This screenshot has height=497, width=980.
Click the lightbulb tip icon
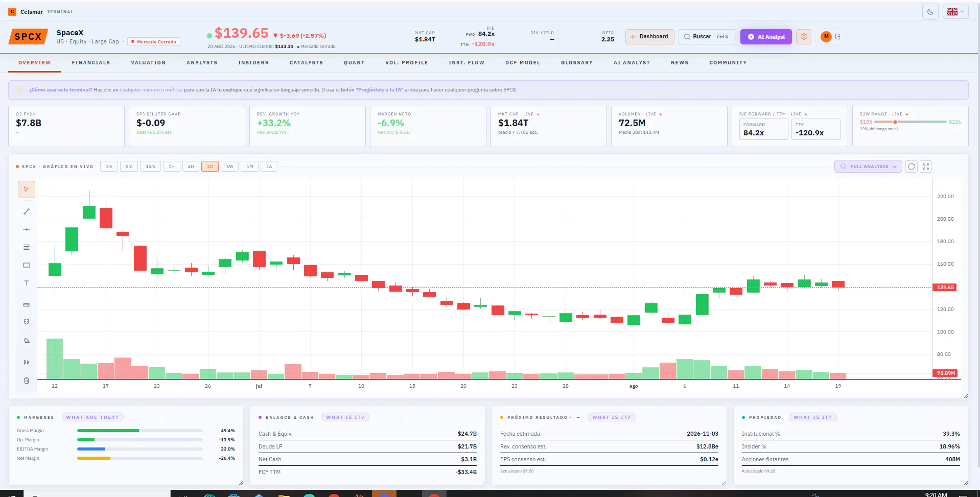click(20, 90)
